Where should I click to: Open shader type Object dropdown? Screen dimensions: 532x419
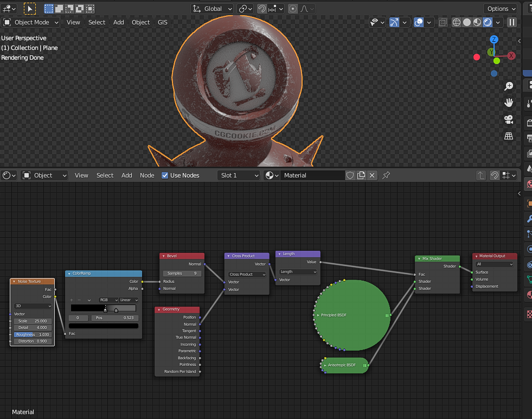[44, 175]
